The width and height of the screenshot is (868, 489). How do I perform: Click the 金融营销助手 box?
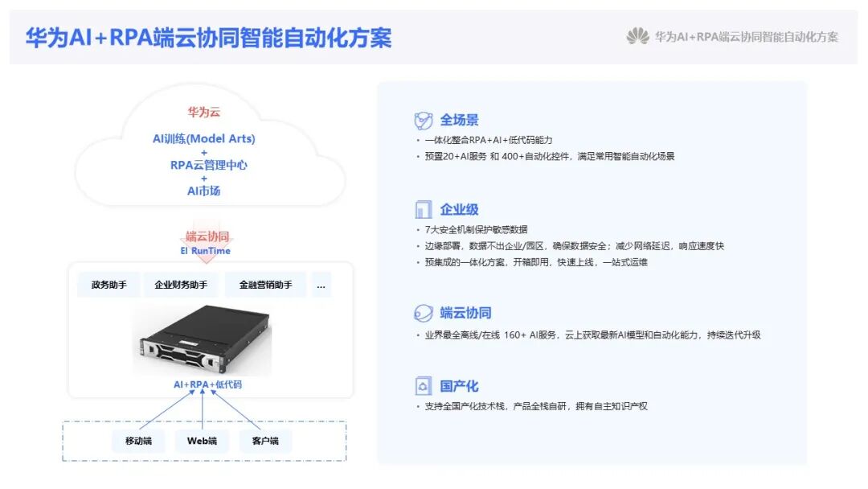tap(266, 285)
